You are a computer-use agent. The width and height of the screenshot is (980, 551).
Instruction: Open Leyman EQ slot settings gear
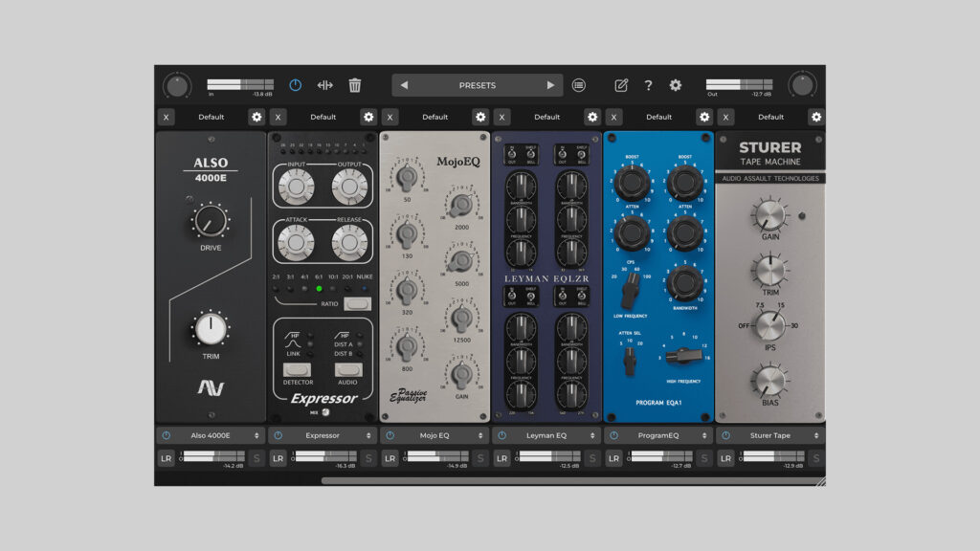pyautogui.click(x=591, y=117)
